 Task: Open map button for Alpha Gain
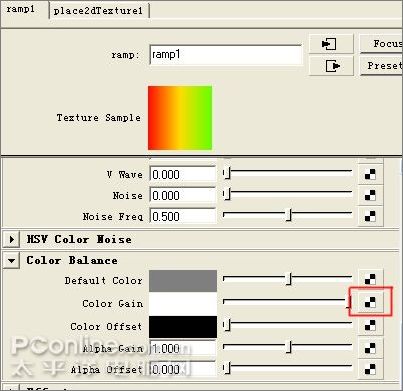point(370,348)
